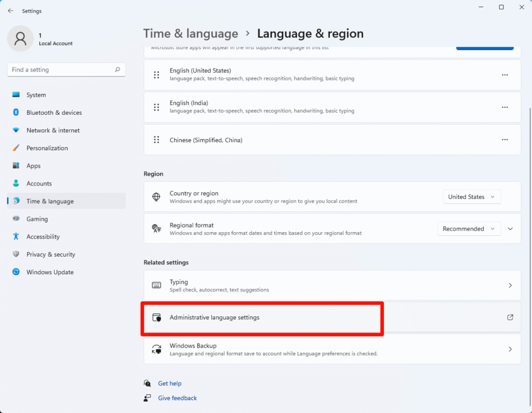Click the Bluetooth & devices icon

(16, 113)
